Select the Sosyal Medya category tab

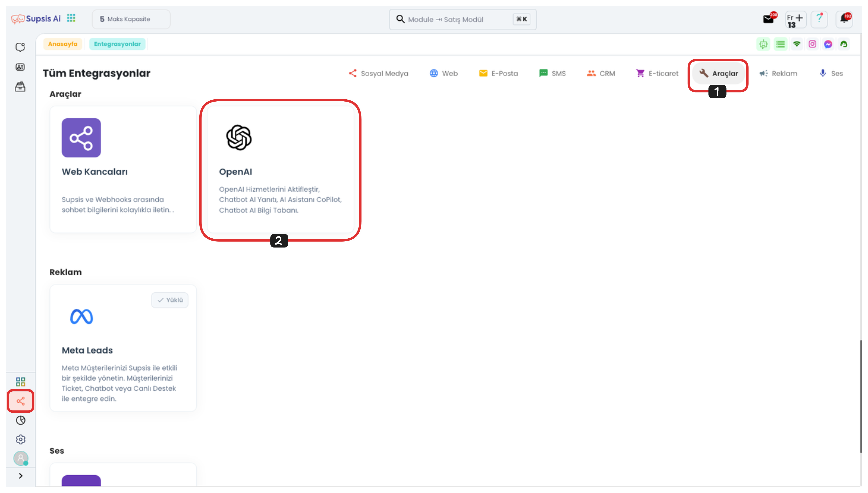[x=379, y=73]
